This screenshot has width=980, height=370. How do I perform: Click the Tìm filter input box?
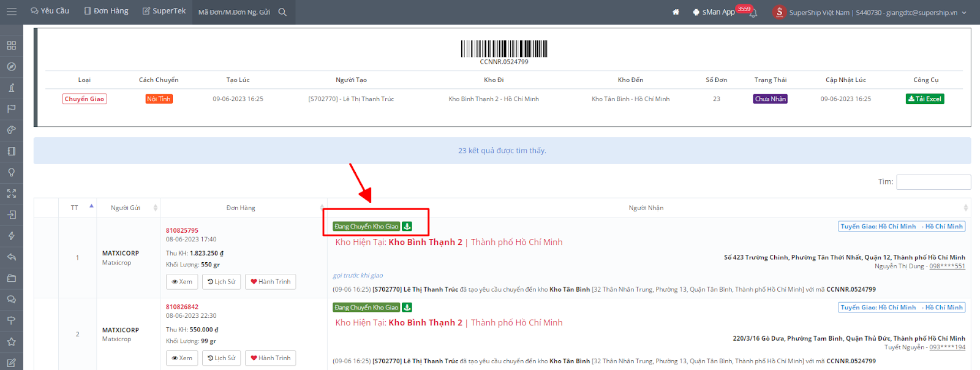[x=933, y=182]
